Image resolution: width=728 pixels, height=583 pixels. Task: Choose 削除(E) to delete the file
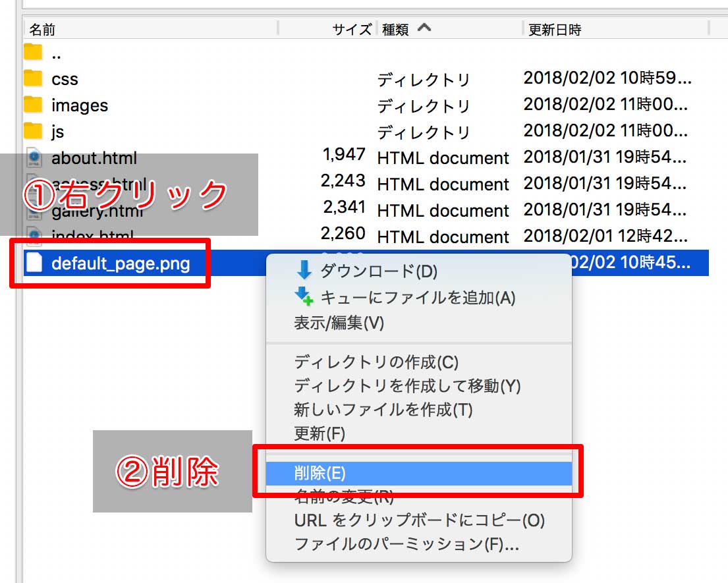[x=418, y=473]
